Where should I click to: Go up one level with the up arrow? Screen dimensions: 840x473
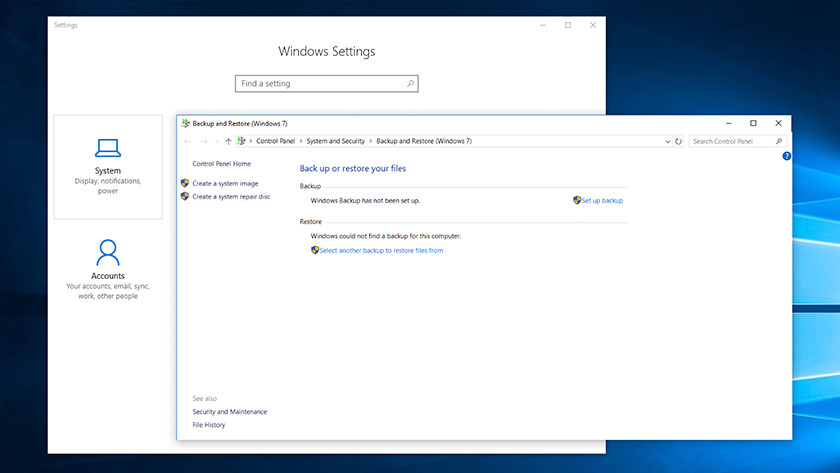pos(228,141)
